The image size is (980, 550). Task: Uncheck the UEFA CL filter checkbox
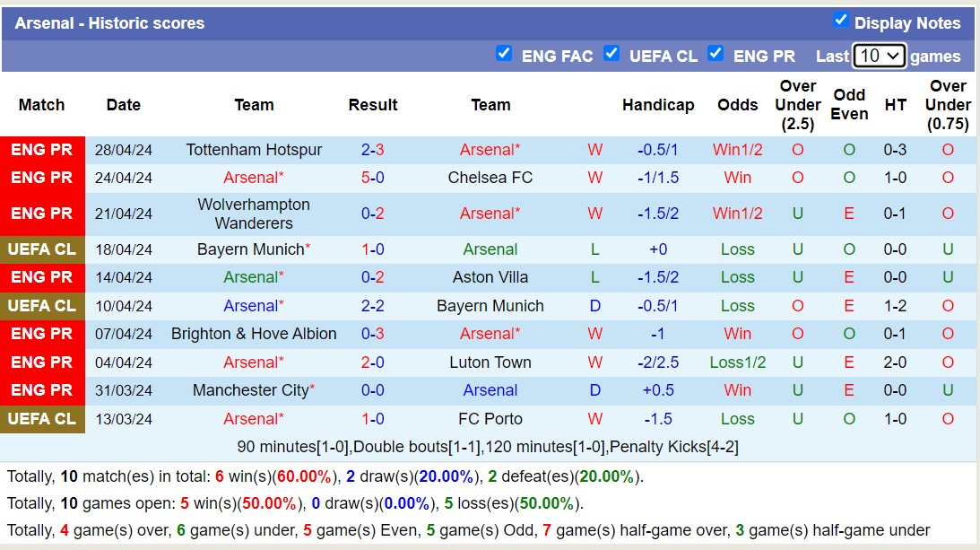(611, 53)
